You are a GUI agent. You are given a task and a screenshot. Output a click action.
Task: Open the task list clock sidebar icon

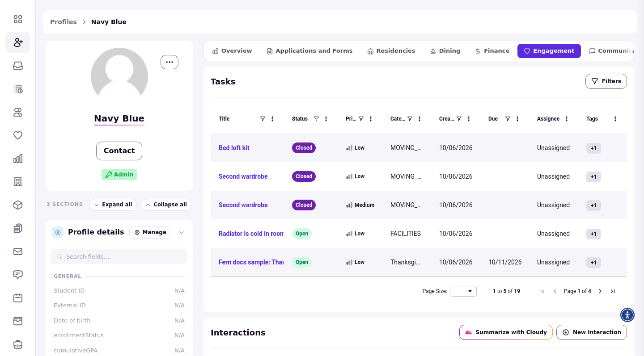18,89
